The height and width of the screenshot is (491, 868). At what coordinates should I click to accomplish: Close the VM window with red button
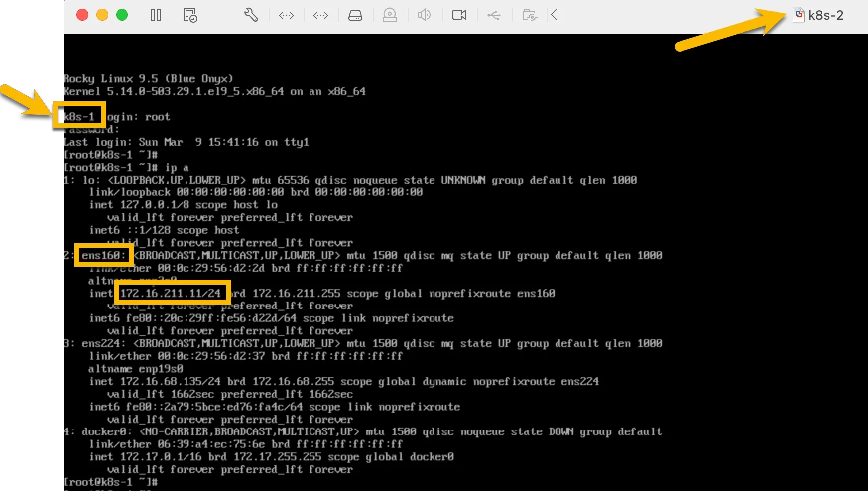coord(82,15)
